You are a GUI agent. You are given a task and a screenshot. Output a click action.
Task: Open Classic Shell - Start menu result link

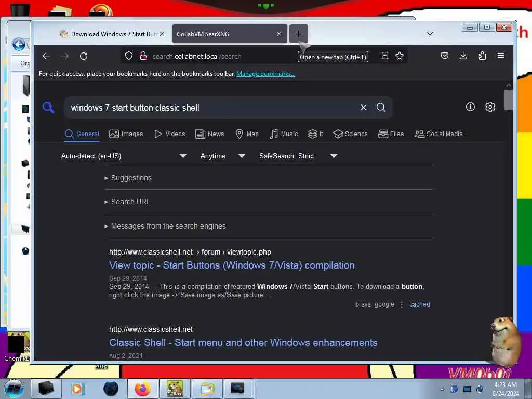pos(243,343)
